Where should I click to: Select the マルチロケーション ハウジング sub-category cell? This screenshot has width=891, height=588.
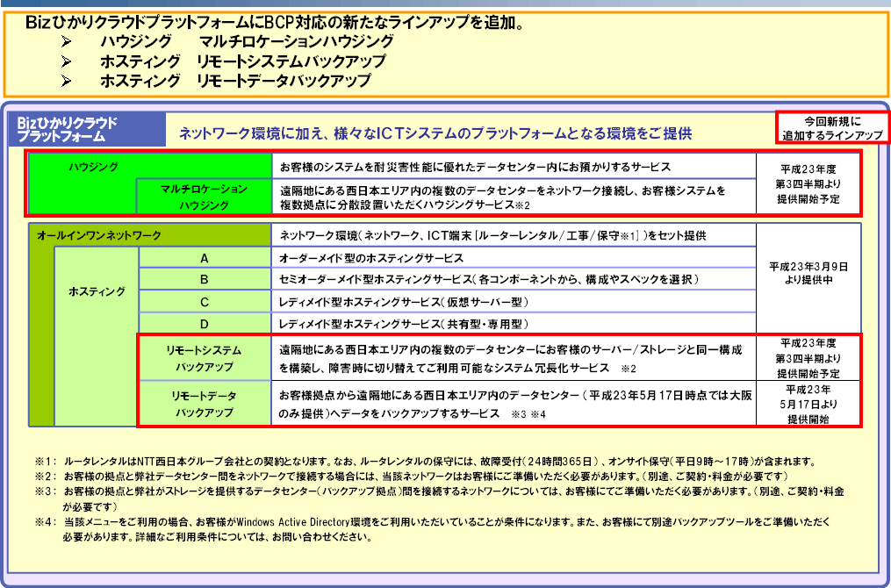204,197
